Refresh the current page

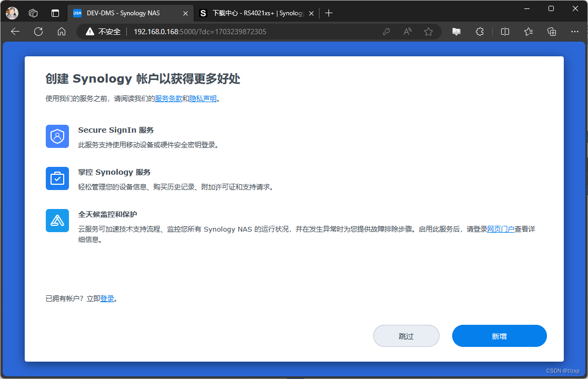tap(38, 32)
